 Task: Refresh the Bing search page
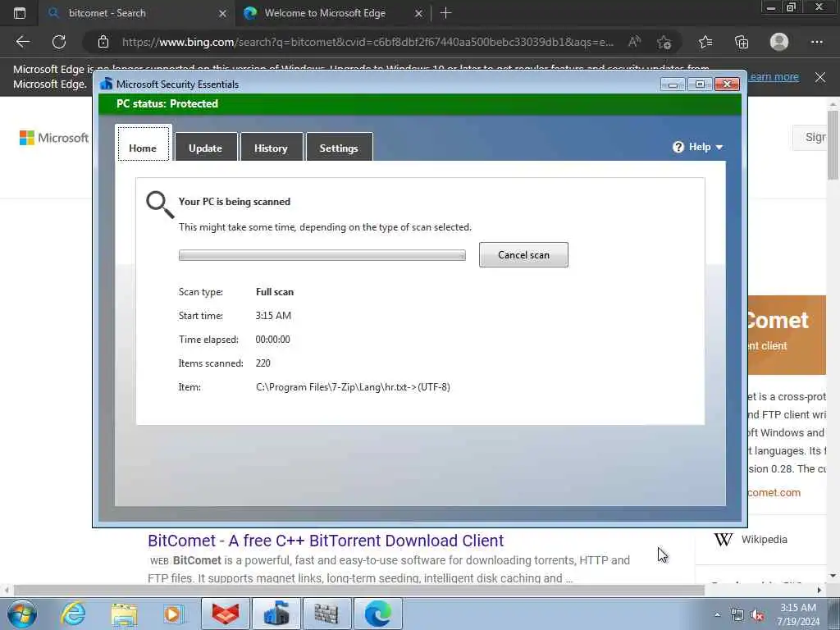[59, 42]
